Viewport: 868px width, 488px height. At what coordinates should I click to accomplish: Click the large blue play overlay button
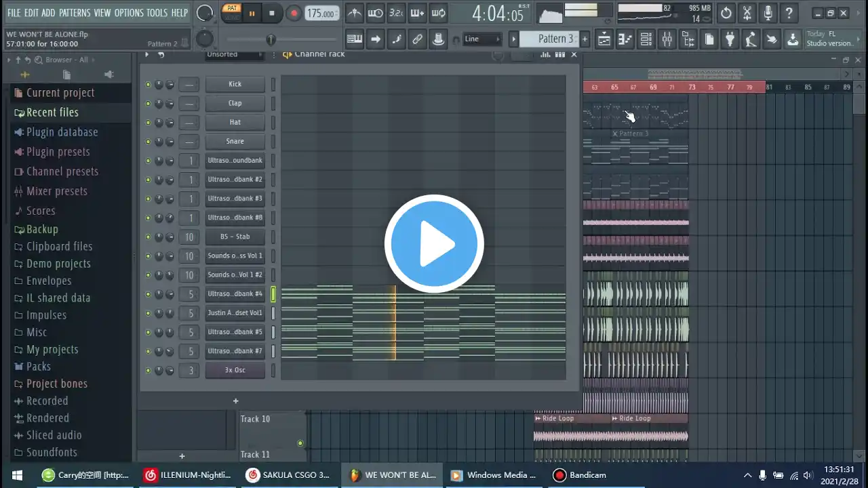[434, 244]
